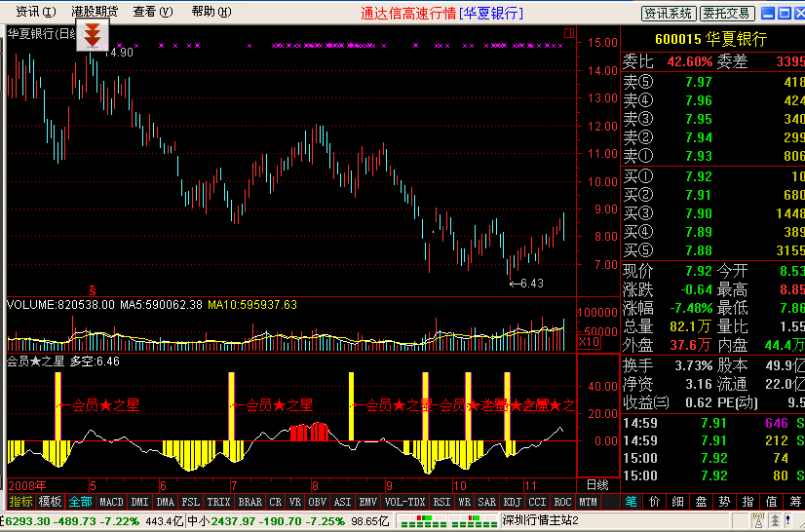Select the 势 tab in quote panel
Screen dimensions: 805x532
tap(724, 502)
